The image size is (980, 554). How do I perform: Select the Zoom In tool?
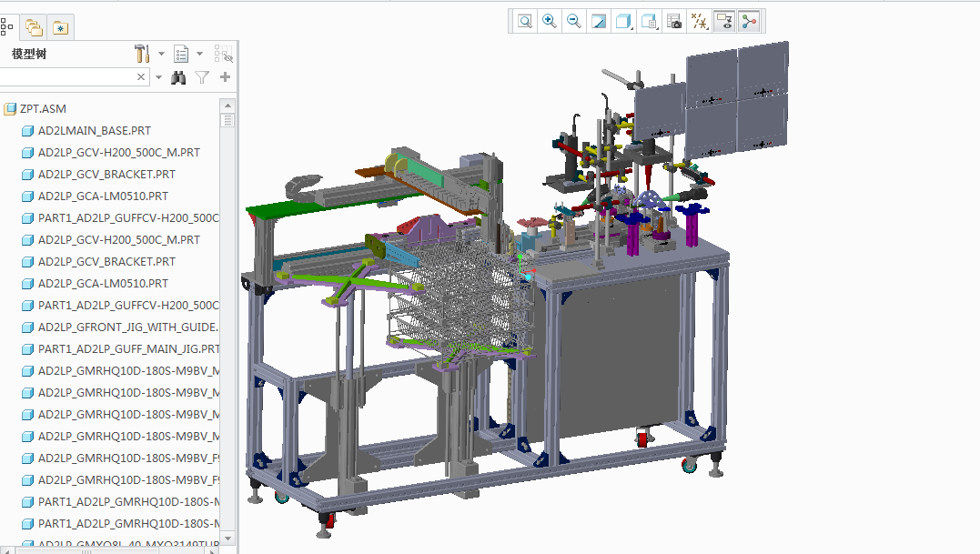(550, 21)
